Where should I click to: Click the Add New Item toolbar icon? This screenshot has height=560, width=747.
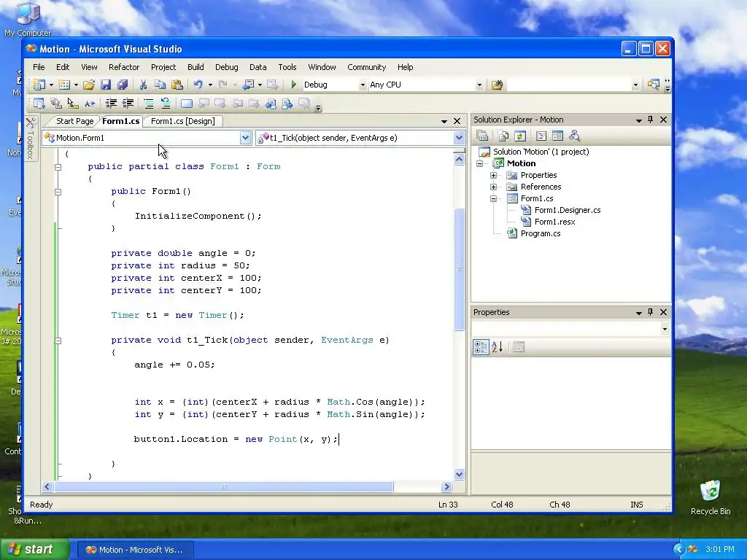(64, 85)
